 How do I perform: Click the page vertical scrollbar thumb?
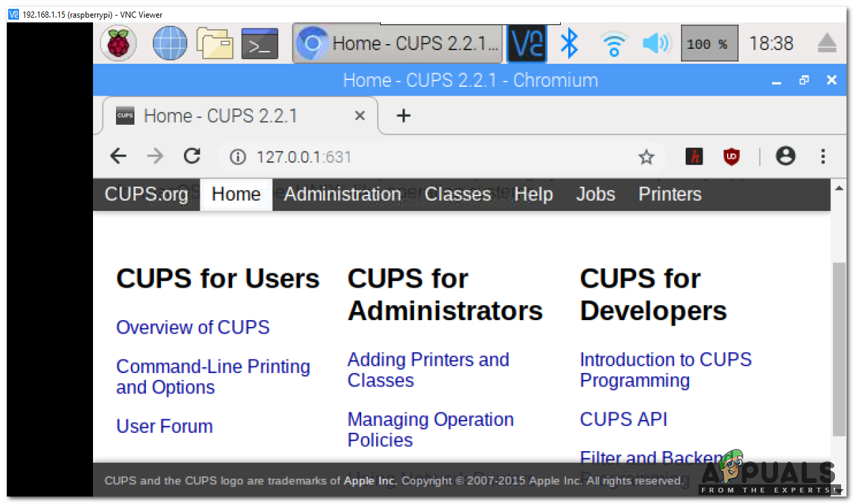[839, 349]
